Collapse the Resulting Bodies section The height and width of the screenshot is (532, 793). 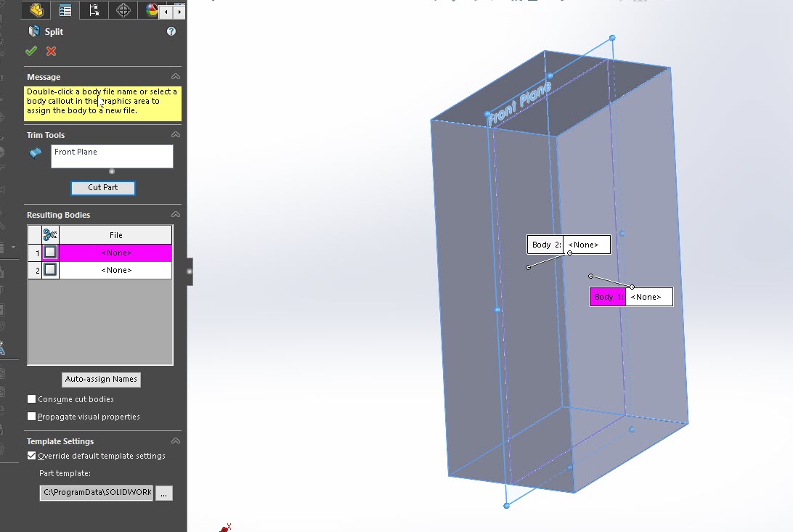[176, 215]
